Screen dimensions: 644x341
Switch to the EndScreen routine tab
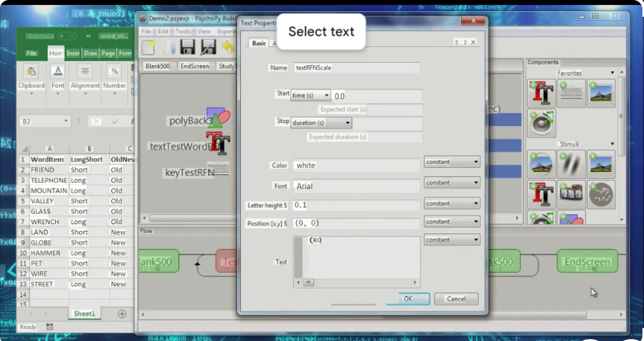coord(194,66)
